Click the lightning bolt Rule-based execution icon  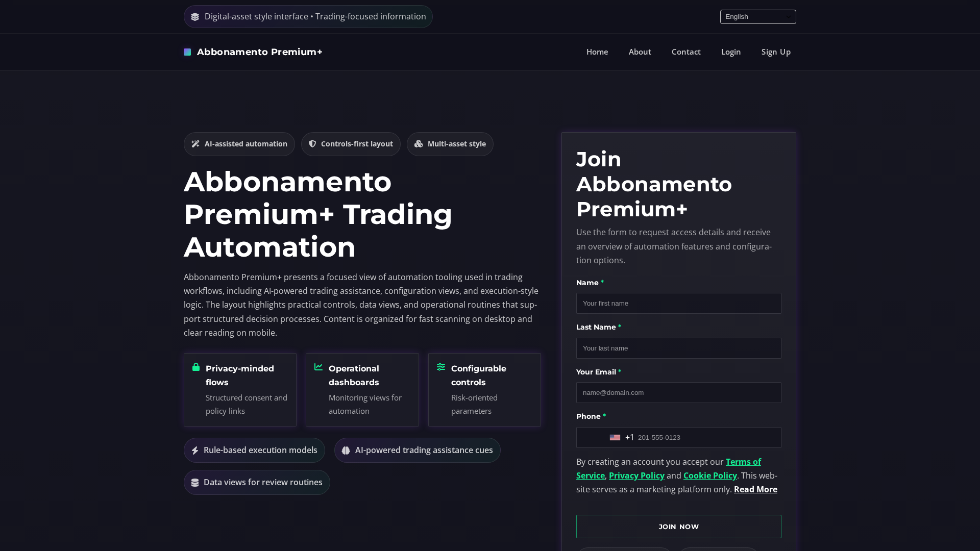click(x=195, y=450)
